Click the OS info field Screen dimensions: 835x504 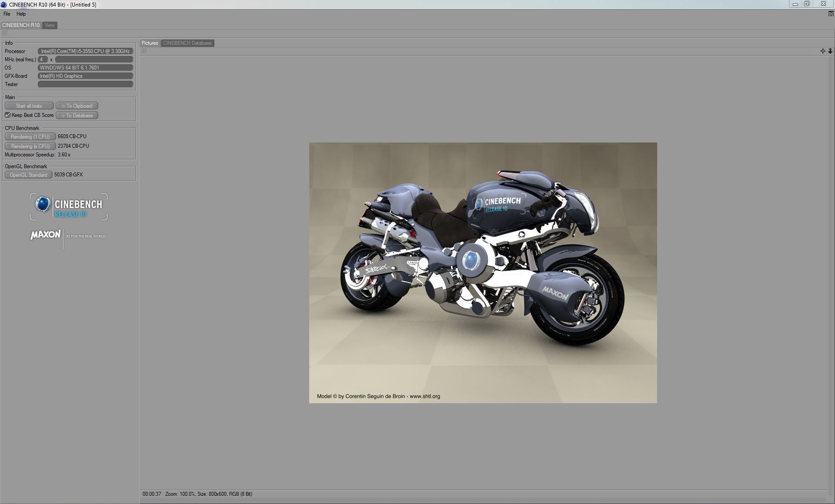[85, 68]
